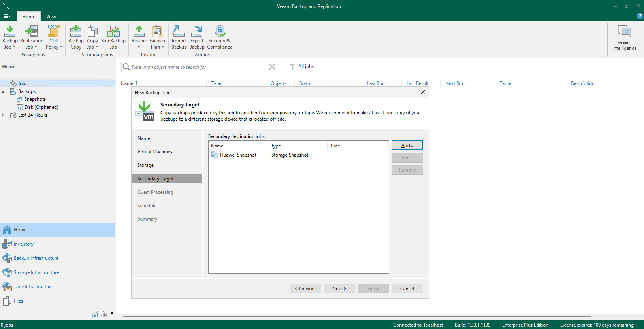Click the application icon in title bar
The width and height of the screenshot is (644, 329).
pyautogui.click(x=6, y=6)
